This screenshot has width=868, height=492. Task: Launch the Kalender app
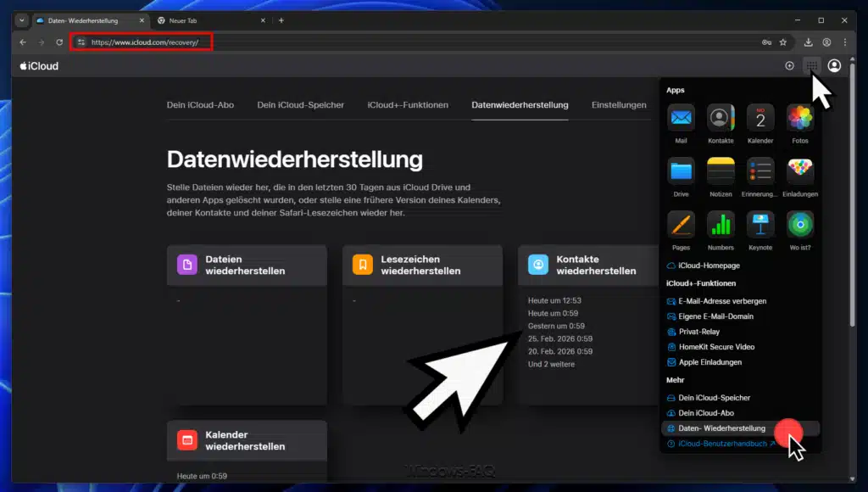(759, 120)
